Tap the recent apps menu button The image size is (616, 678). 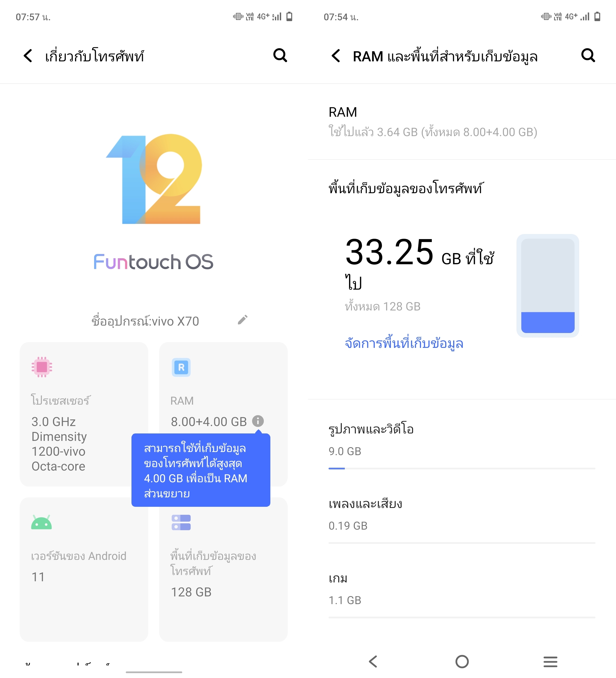click(550, 661)
